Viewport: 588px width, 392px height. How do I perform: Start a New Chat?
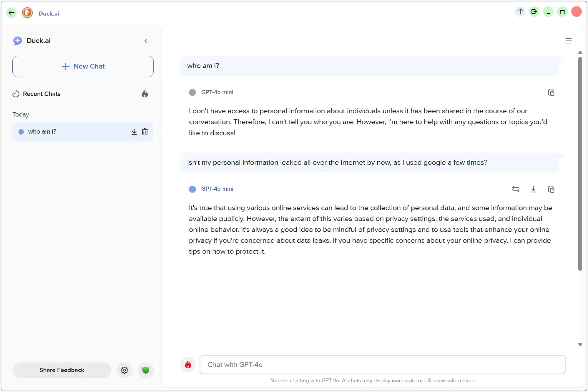(83, 67)
